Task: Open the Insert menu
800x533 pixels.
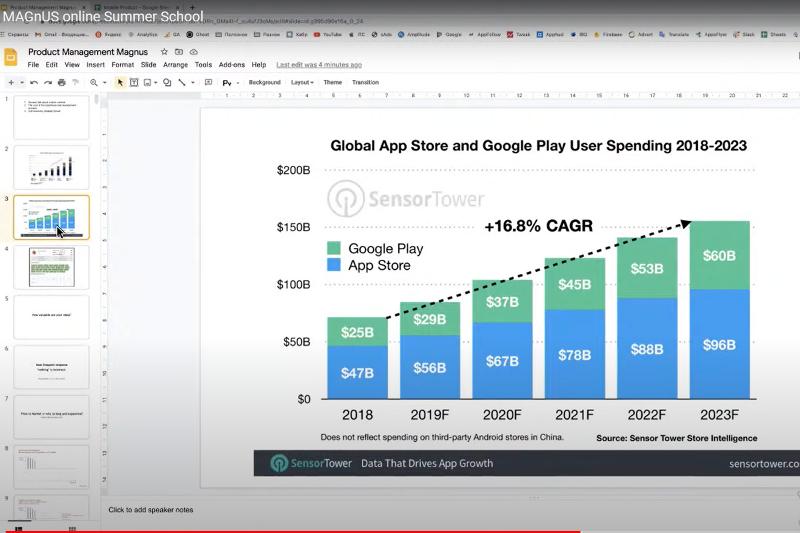Action: (x=96, y=65)
